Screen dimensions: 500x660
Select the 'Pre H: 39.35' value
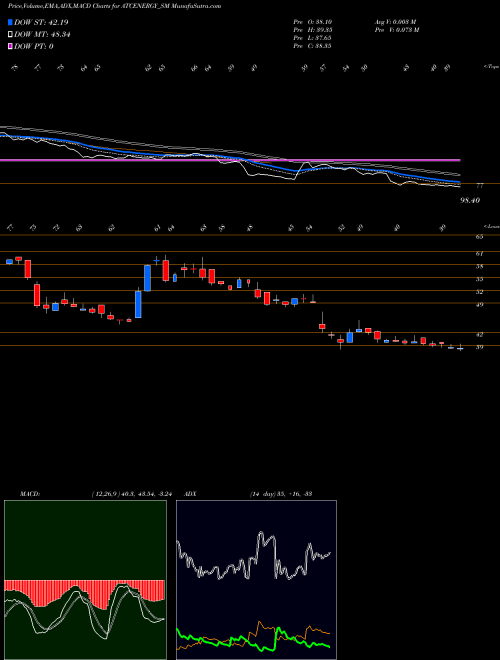pyautogui.click(x=313, y=30)
